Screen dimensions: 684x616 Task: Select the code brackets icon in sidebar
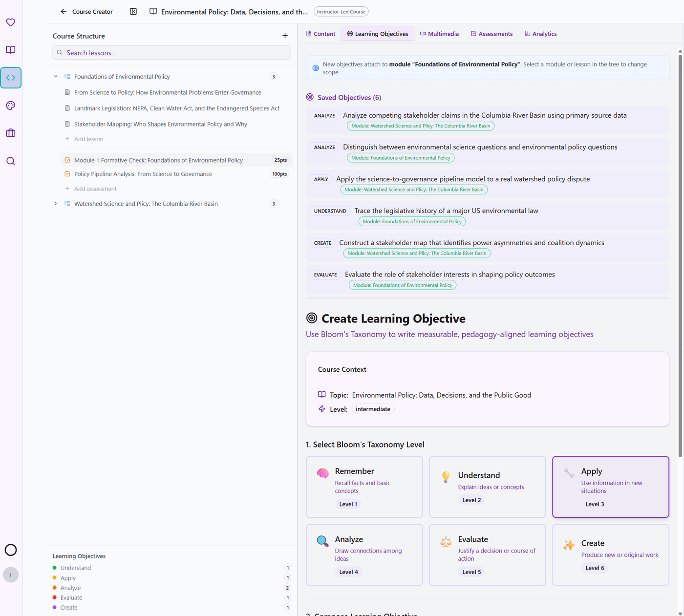tap(11, 78)
